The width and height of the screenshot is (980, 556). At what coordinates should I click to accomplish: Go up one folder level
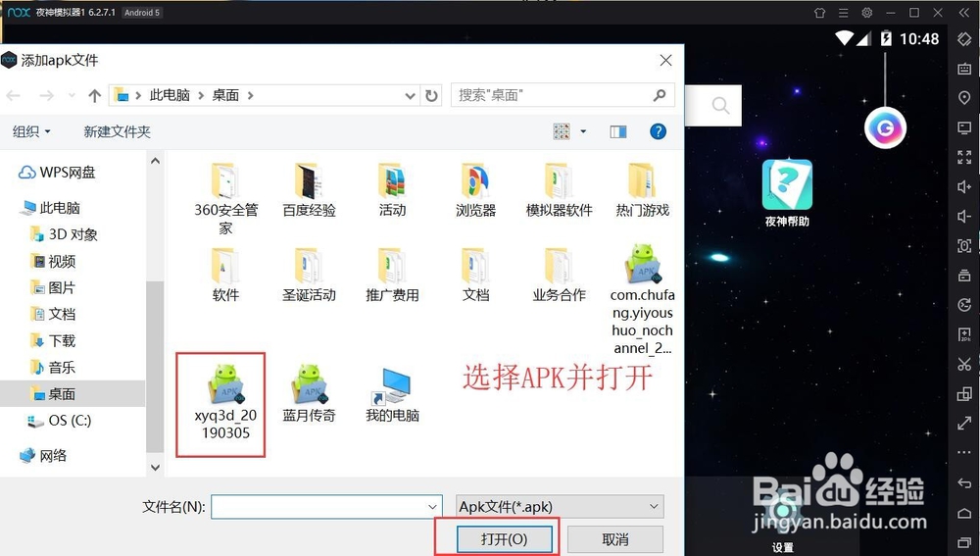point(94,96)
